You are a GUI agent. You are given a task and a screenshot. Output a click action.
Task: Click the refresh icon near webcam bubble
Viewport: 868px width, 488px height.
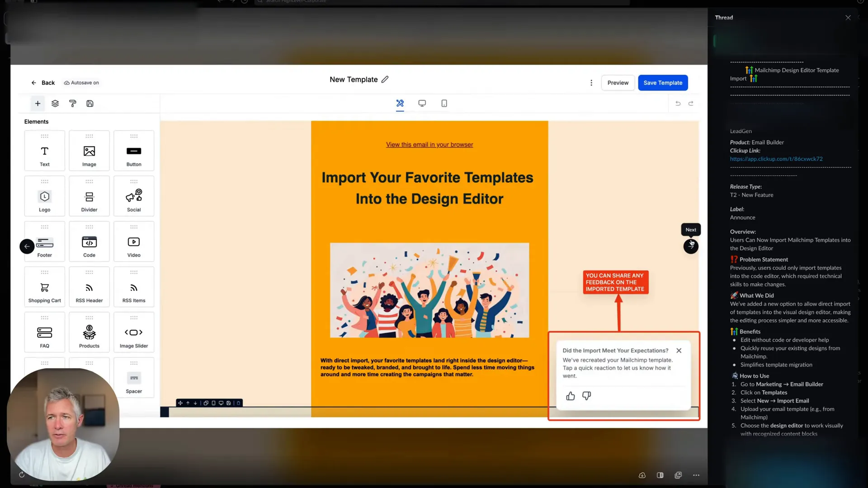[22, 474]
